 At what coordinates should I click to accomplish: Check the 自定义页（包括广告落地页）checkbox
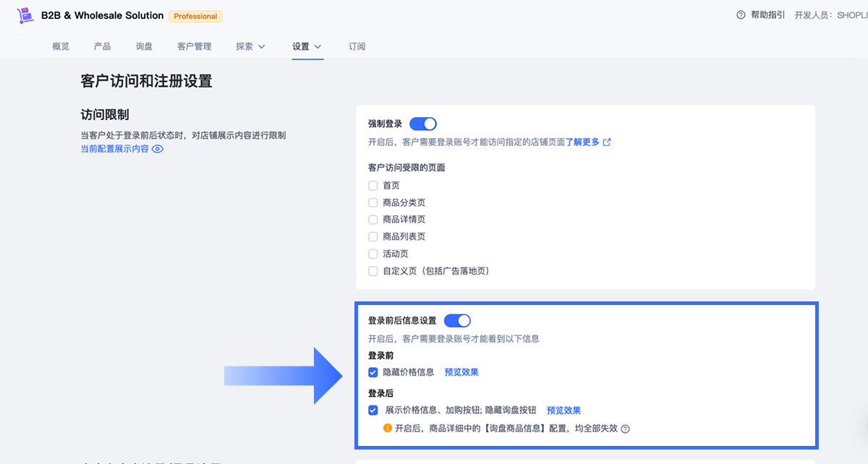[x=373, y=271]
